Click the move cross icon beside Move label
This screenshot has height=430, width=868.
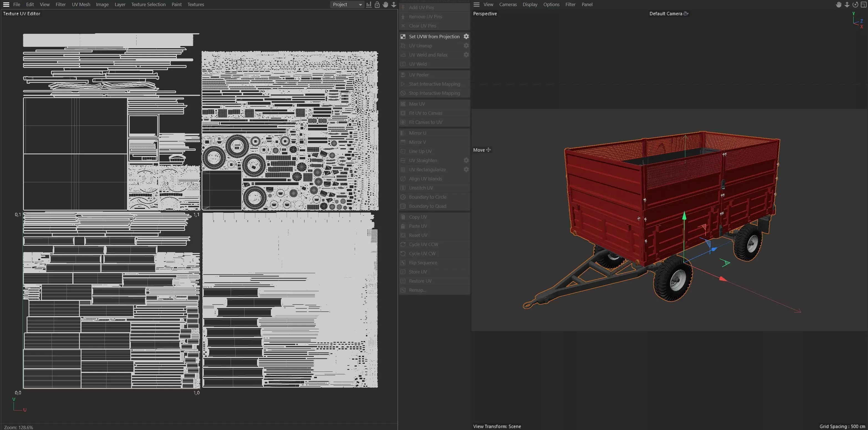pyautogui.click(x=488, y=150)
